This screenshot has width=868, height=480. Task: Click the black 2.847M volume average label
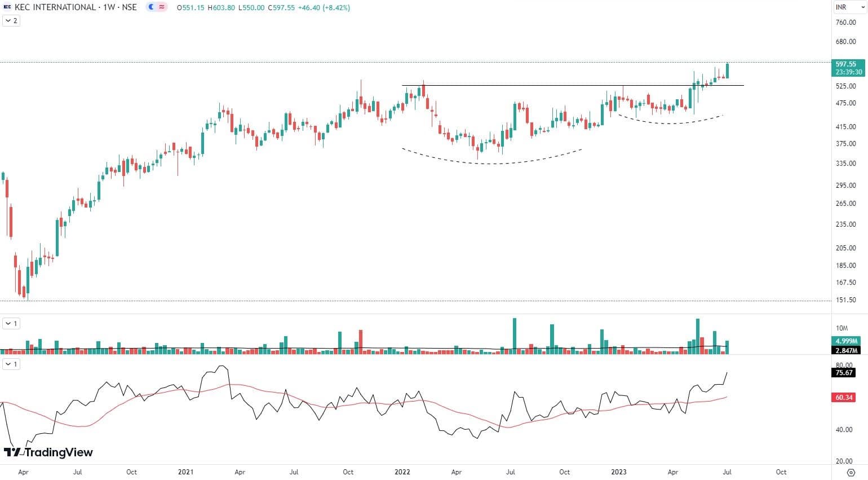click(846, 350)
